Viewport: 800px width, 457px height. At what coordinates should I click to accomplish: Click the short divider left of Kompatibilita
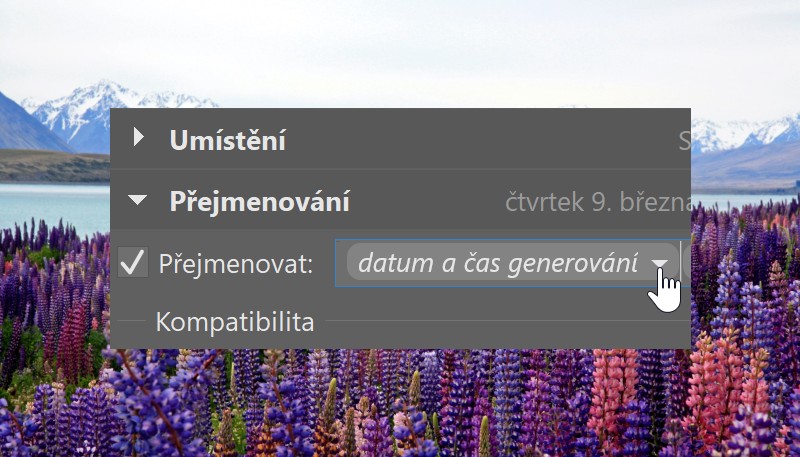pyautogui.click(x=131, y=321)
